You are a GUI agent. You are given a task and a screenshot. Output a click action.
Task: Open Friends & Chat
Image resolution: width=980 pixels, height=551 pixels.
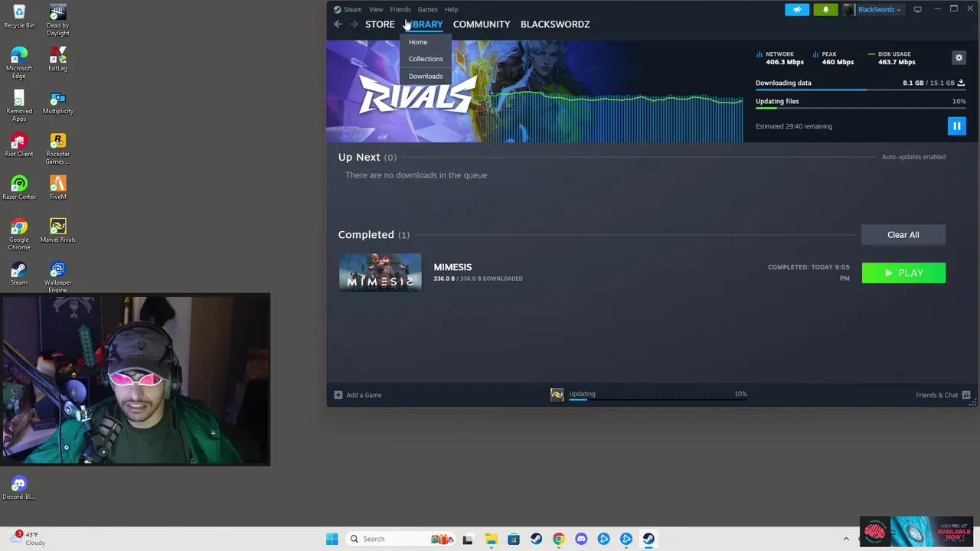pos(942,395)
